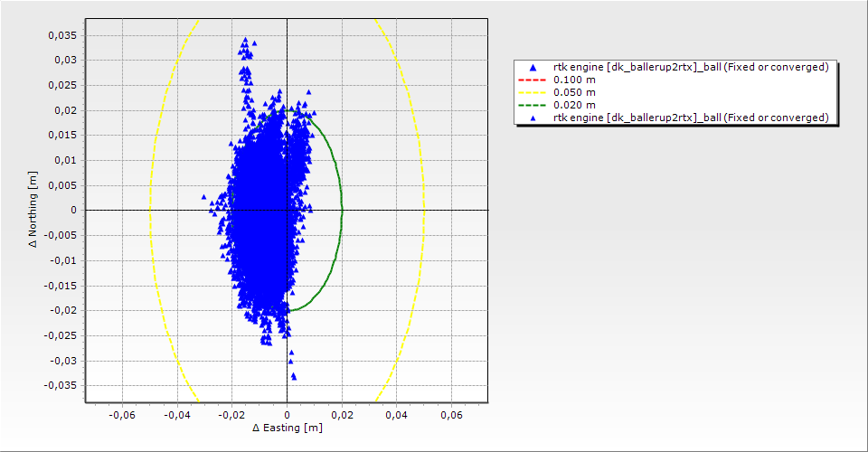Click the 0,035 Northing axis label
Screen dimensions: 868x452
tap(62, 35)
